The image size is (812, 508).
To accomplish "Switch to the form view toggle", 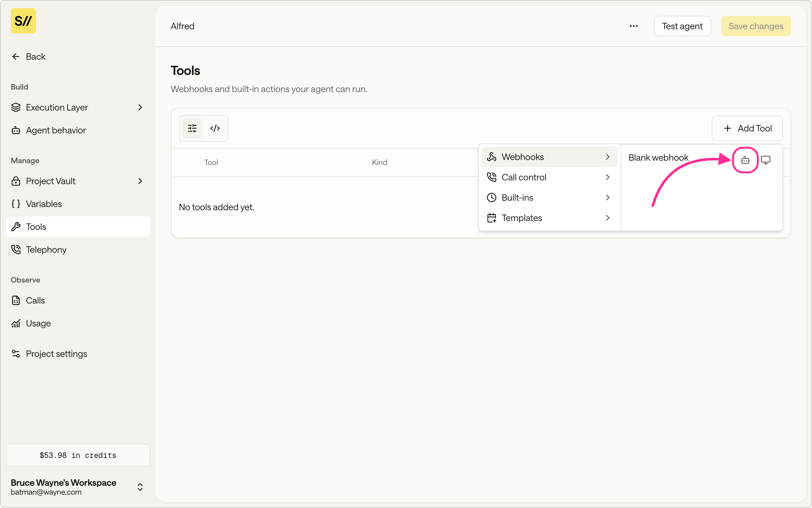I will (192, 128).
